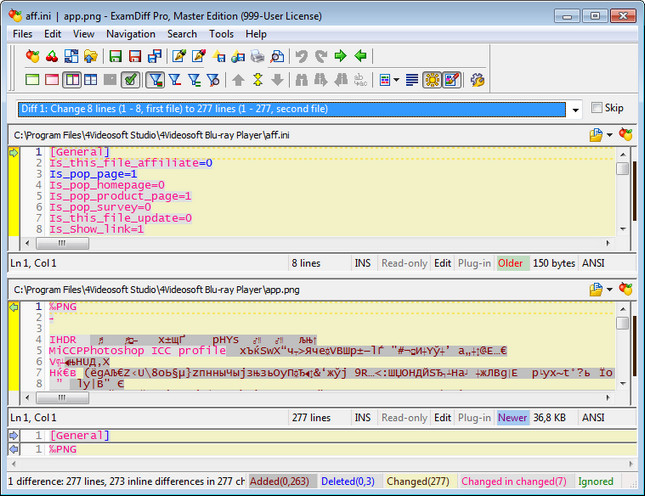645x496 pixels.
Task: Click Read-only in the app.png status bar
Action: pyautogui.click(x=404, y=418)
